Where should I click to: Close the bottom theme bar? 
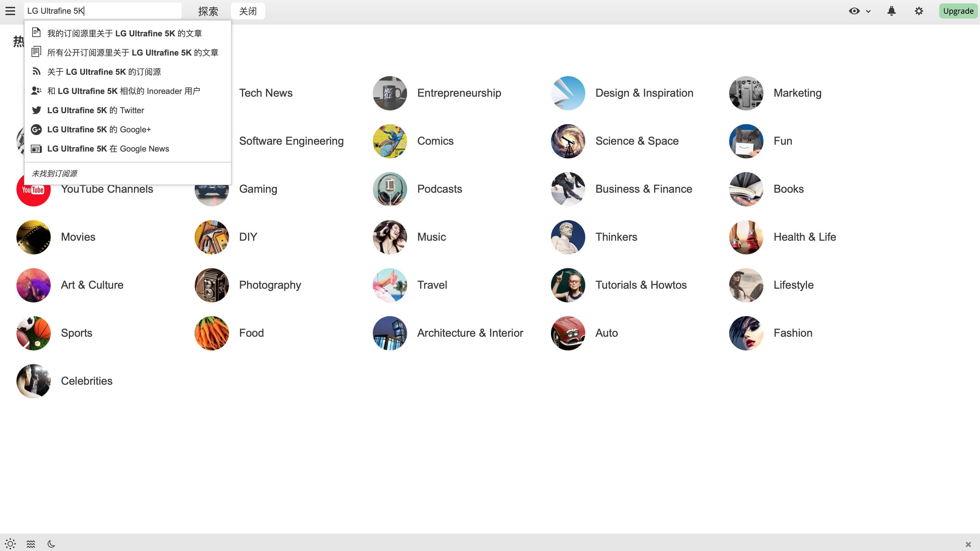coord(968,544)
